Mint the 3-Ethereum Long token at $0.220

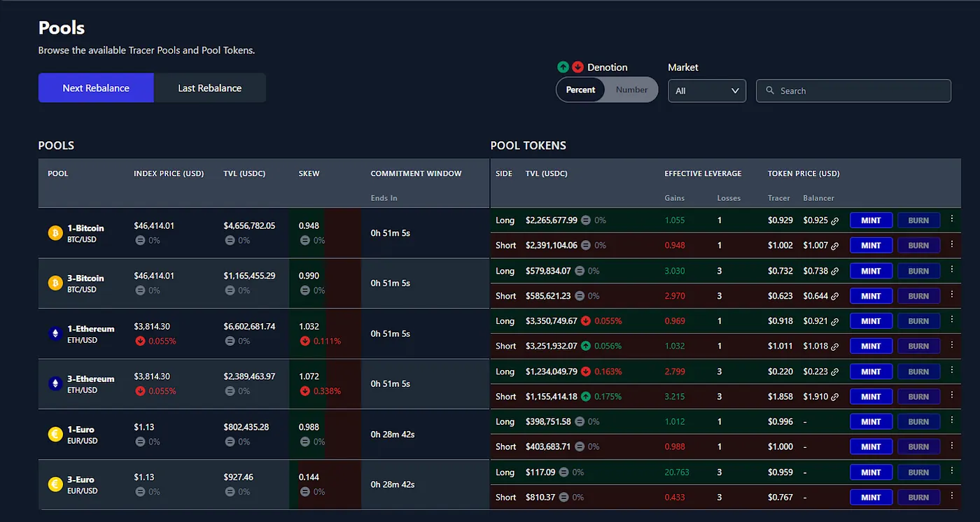coord(871,372)
